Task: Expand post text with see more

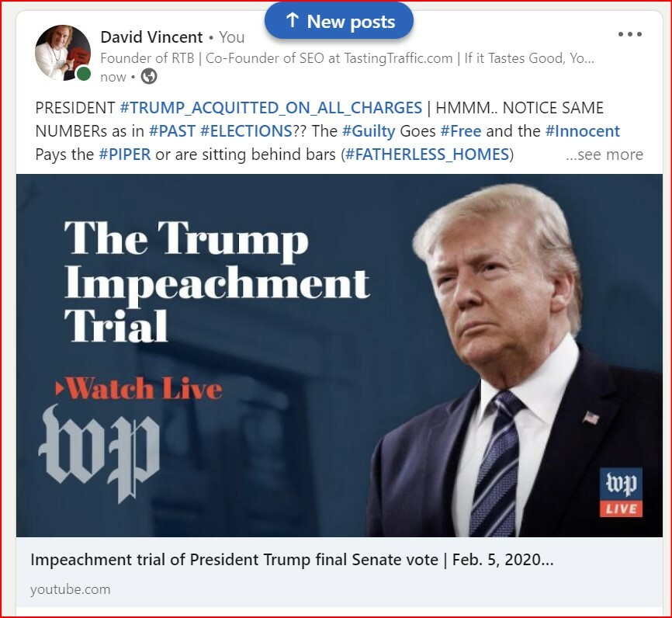Action: point(604,154)
